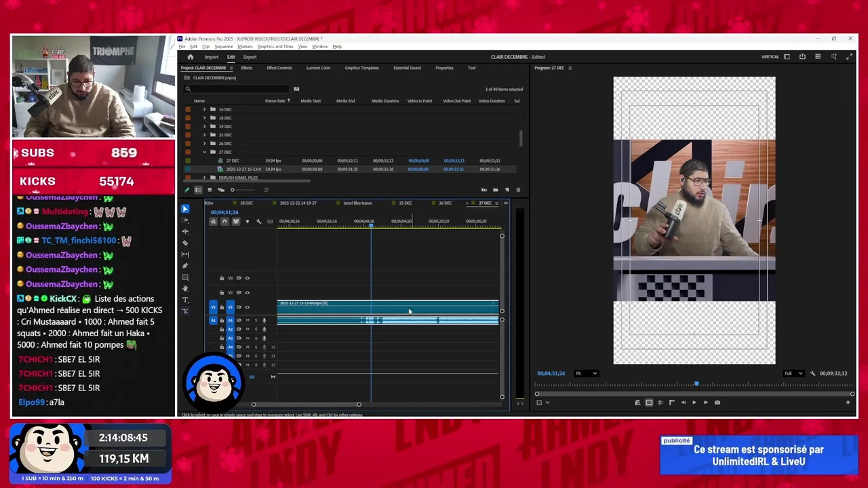Switch Project panel to Icon view

coord(210,190)
